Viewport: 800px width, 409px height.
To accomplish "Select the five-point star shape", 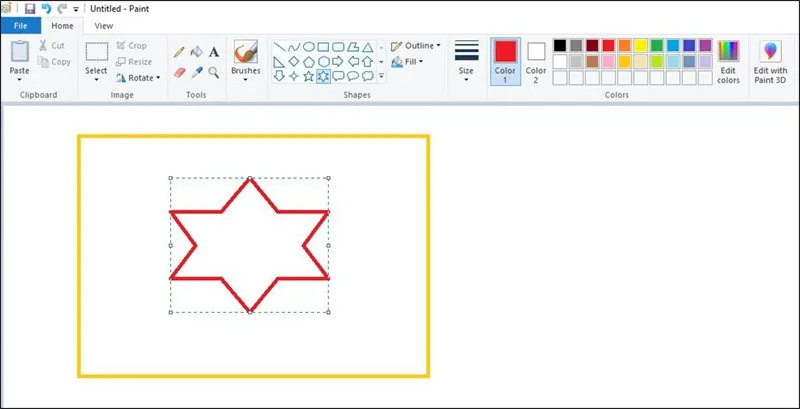I will pyautogui.click(x=308, y=76).
